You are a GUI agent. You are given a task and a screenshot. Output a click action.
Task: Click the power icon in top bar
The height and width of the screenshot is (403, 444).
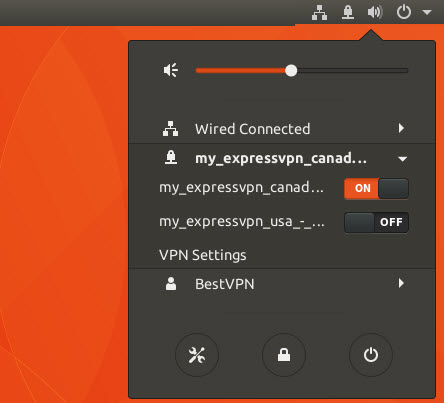point(404,12)
